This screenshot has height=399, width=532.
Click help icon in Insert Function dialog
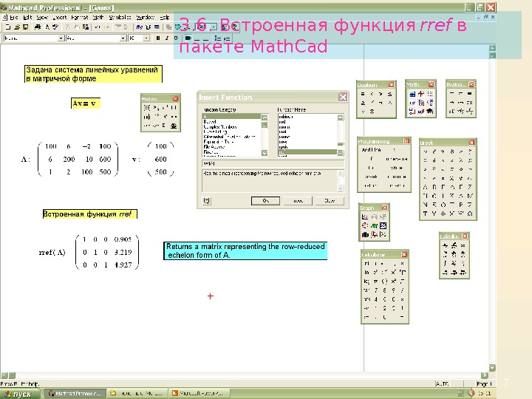[207, 201]
